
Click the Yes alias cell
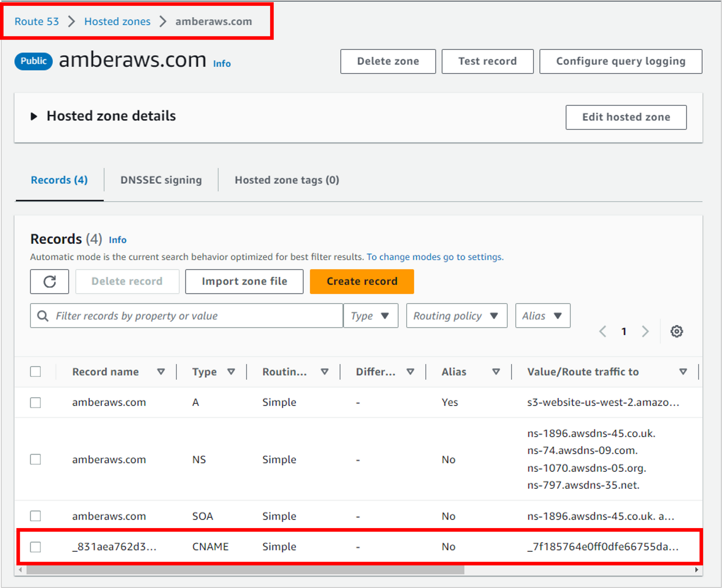pyautogui.click(x=450, y=402)
